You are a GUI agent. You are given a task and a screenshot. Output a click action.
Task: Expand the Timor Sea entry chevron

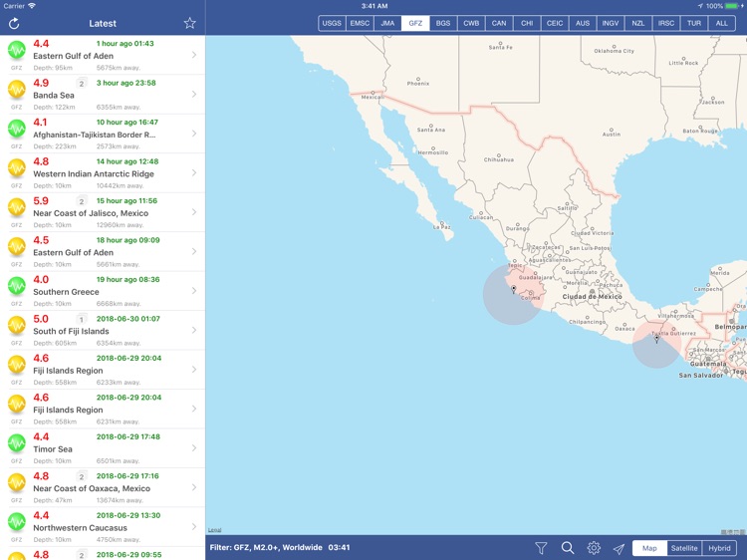click(x=194, y=448)
